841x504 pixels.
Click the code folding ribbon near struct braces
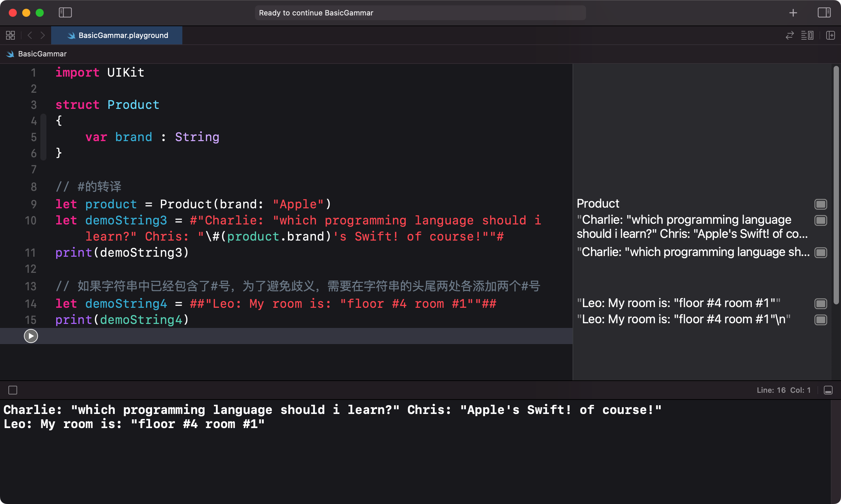pos(43,137)
